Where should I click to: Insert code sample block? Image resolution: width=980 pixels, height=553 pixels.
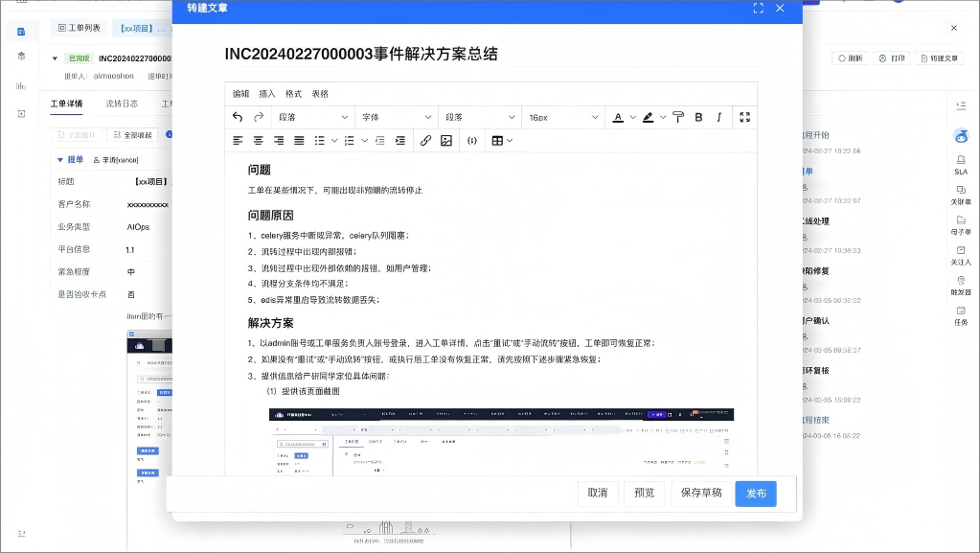tap(472, 141)
